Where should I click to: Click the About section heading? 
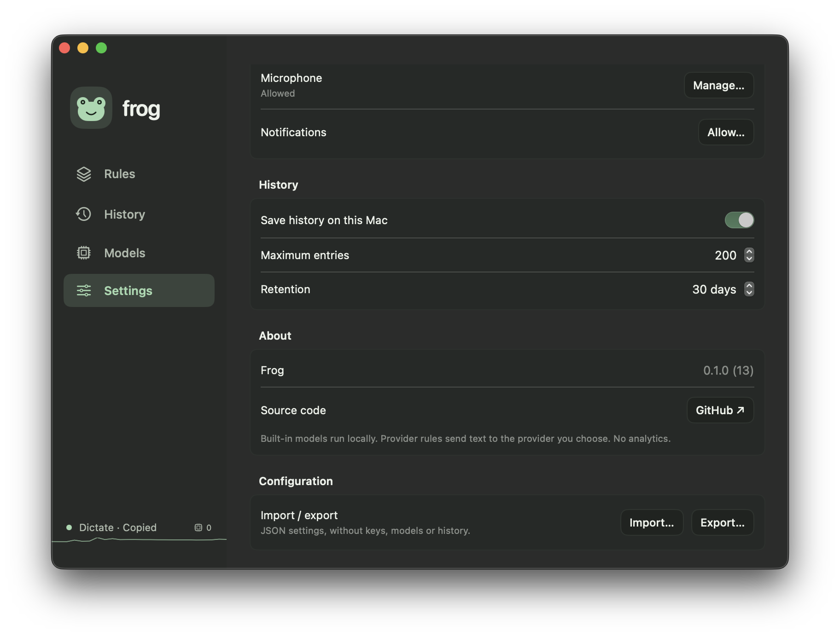[x=275, y=336]
